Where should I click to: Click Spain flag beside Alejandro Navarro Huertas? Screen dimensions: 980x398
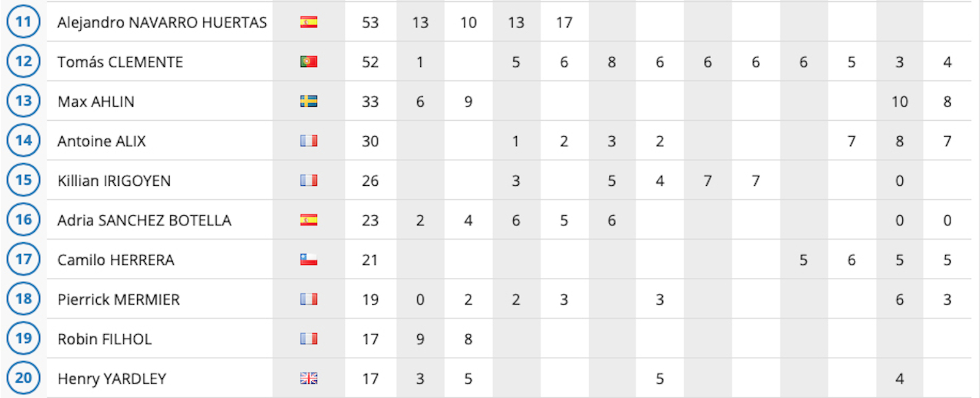pos(309,22)
